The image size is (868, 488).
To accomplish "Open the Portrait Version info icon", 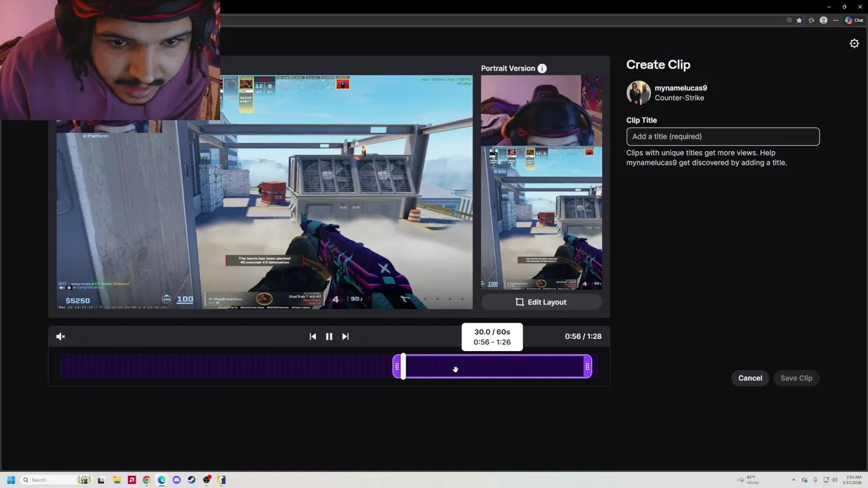I will click(542, 68).
